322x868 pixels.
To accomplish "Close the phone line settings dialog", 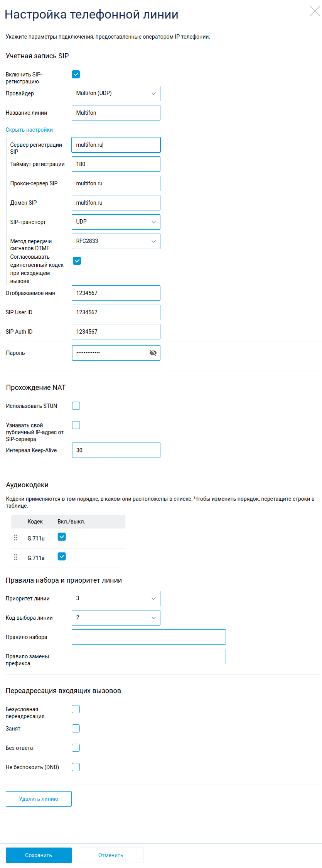I will click(x=315, y=12).
